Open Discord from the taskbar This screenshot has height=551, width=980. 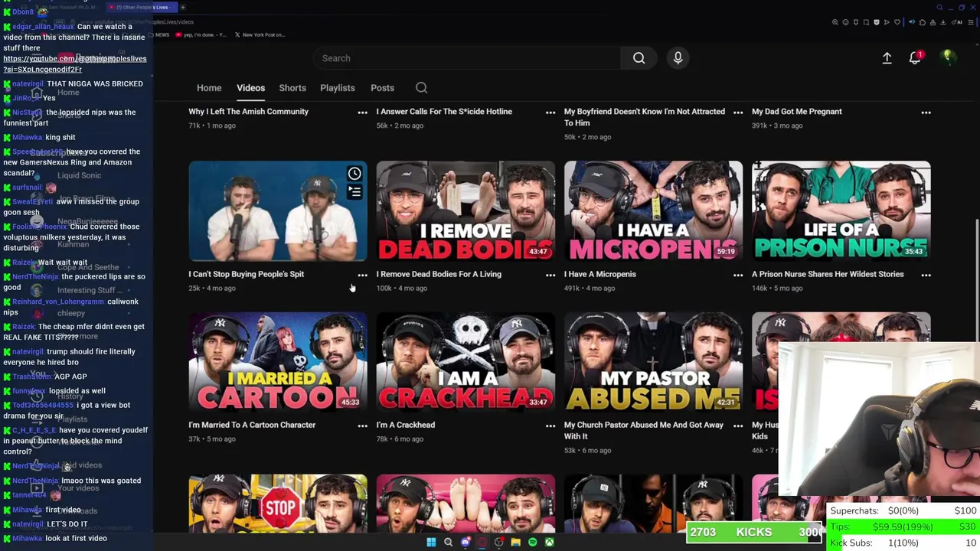[x=465, y=543]
